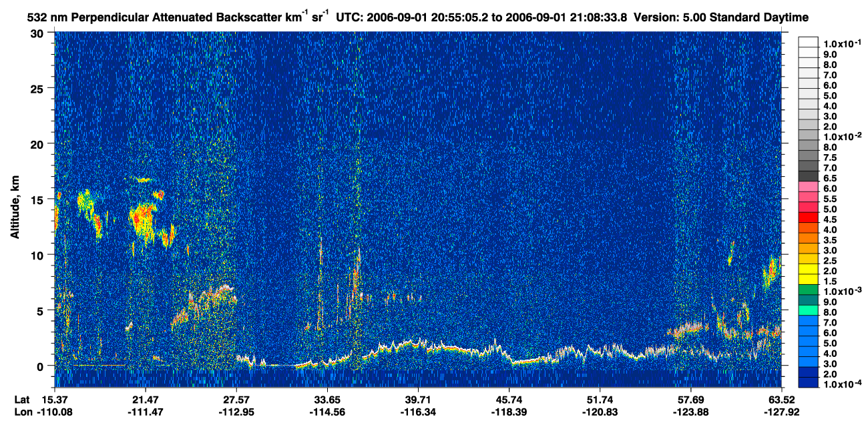868x445 pixels.
Task: Click the 1.0x10-1 color bar label
Action: coord(841,43)
